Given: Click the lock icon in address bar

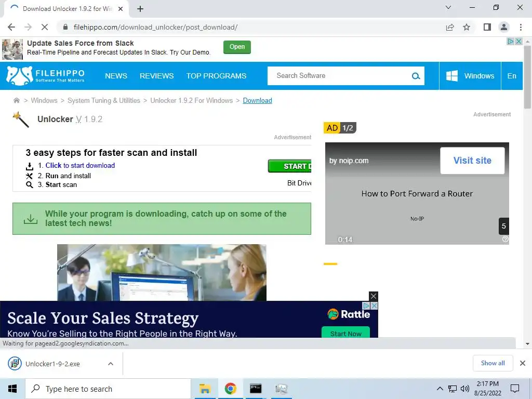Looking at the screenshot, I should coord(65,27).
